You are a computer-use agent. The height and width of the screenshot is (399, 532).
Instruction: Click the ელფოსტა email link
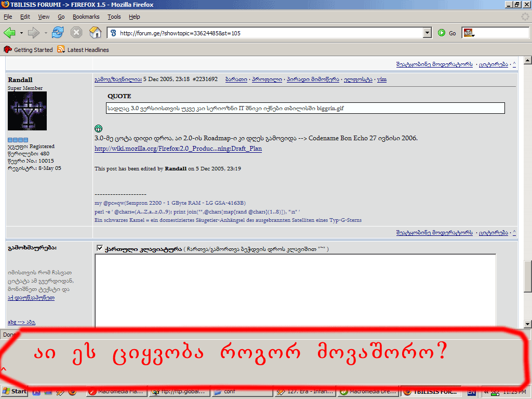pos(358,79)
